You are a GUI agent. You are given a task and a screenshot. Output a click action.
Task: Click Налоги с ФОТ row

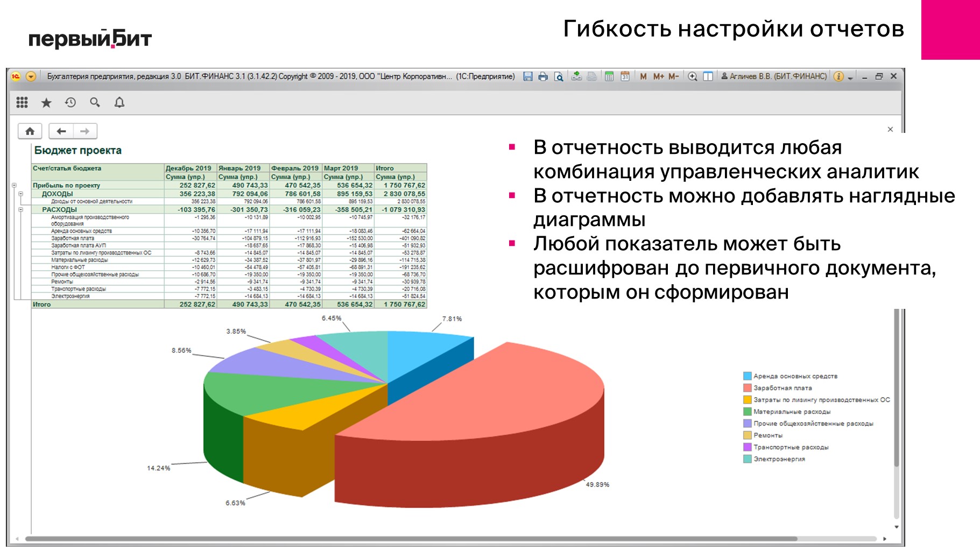point(229,267)
